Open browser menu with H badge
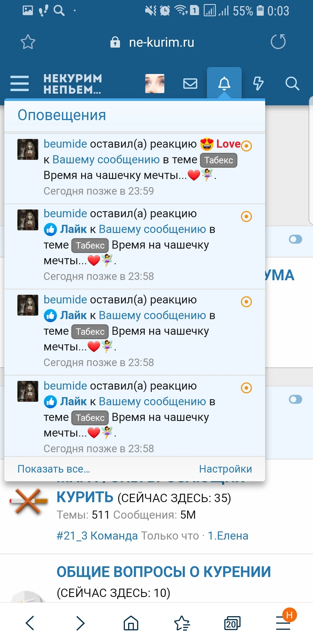 click(x=283, y=623)
